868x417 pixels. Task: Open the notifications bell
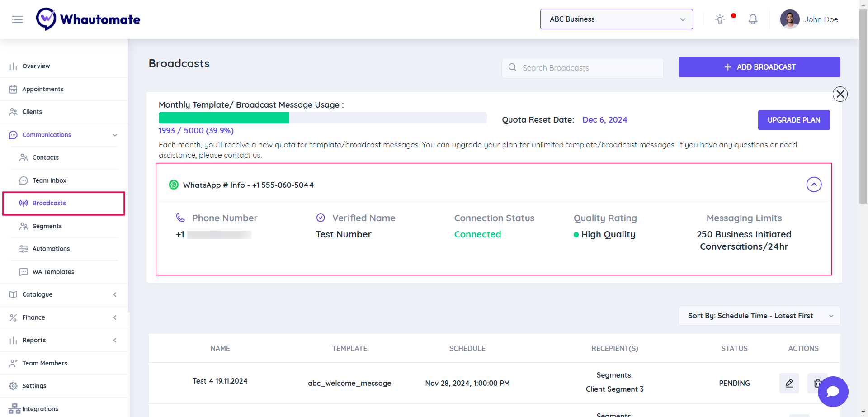[x=753, y=19]
